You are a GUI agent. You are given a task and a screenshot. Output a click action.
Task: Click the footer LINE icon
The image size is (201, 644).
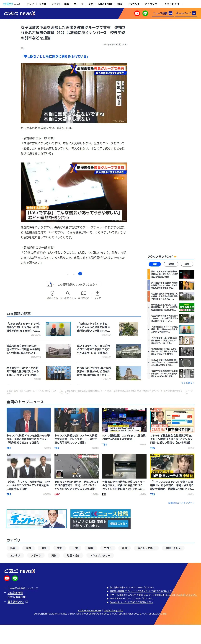(15, 578)
